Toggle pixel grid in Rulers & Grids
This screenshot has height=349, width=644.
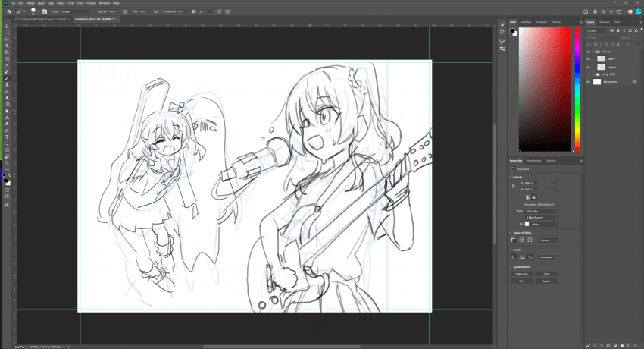pos(530,240)
